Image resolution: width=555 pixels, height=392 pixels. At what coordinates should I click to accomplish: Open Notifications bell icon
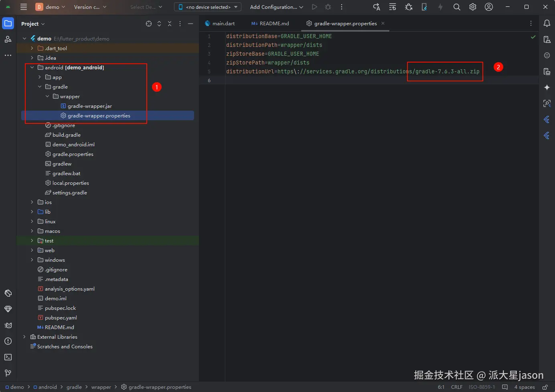pyautogui.click(x=547, y=23)
